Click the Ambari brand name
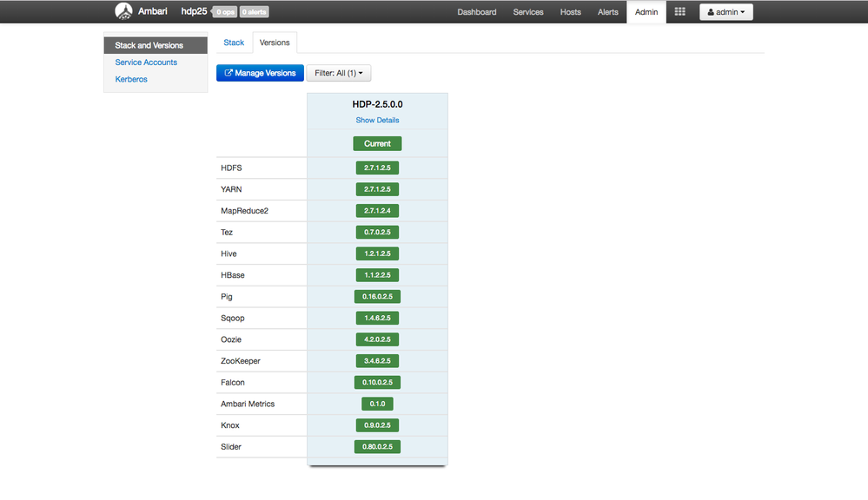Viewport: 868px width, 500px height. (x=153, y=11)
